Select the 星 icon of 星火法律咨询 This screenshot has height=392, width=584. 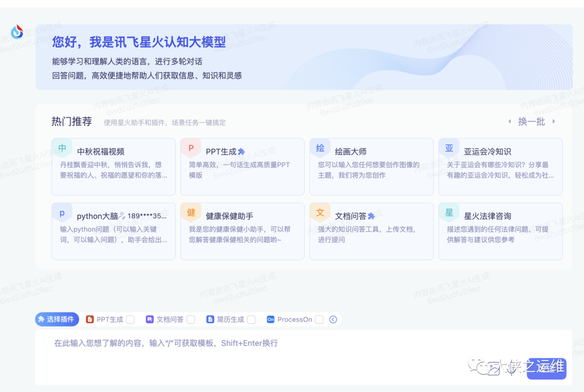coord(449,213)
